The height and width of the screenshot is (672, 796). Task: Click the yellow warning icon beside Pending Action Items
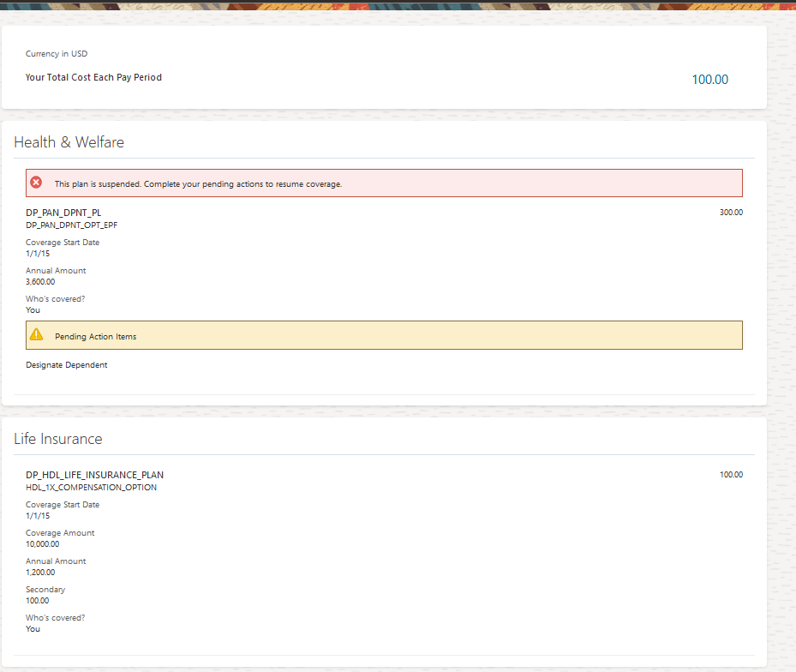click(36, 334)
